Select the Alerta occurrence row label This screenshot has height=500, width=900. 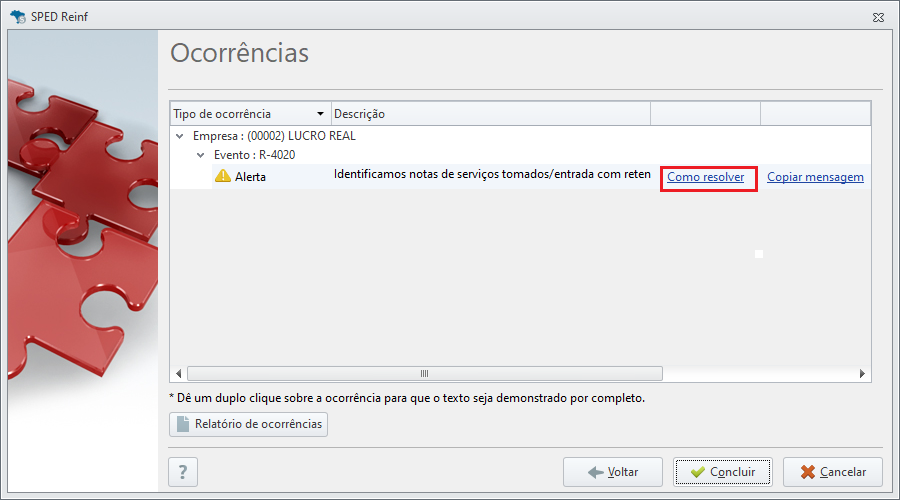250,177
